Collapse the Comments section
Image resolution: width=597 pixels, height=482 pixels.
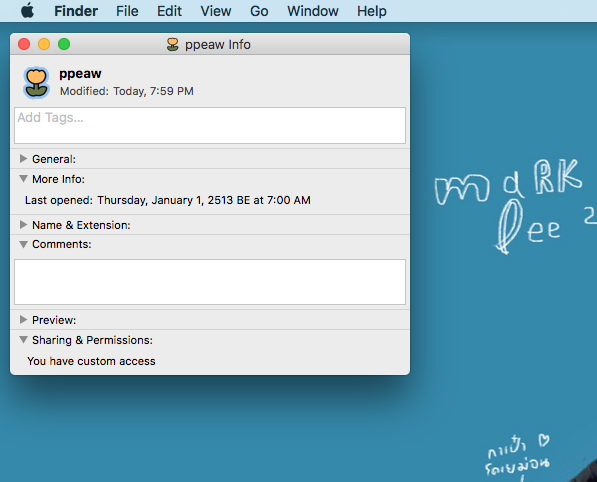click(23, 244)
